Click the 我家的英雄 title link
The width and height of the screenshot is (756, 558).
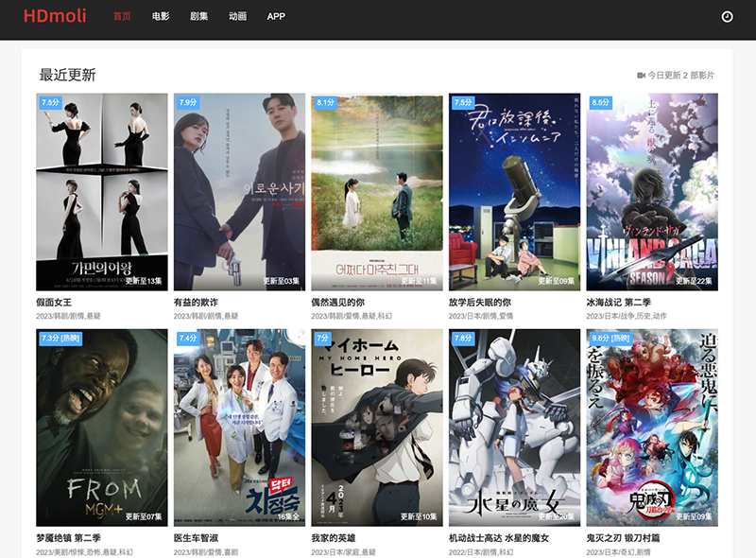(x=334, y=538)
